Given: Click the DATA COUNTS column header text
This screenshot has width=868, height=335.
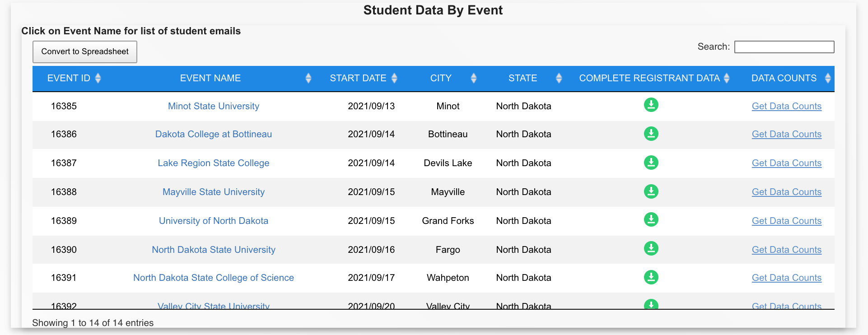Looking at the screenshot, I should (x=784, y=78).
